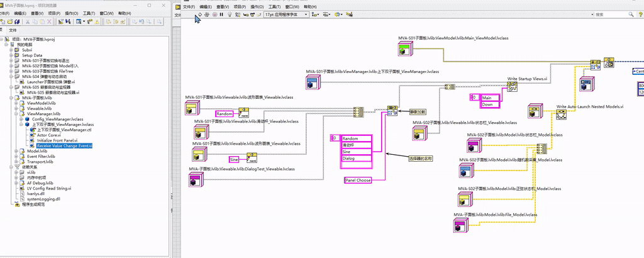Viewport: 644px width, 258px height.
Task: Expand the Setup Data folder node
Action: coord(11,55)
